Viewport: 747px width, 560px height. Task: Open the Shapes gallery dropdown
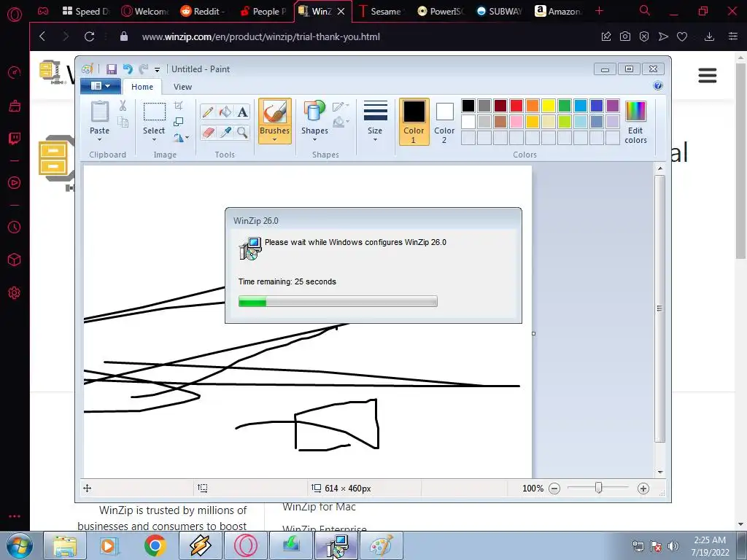(314, 139)
